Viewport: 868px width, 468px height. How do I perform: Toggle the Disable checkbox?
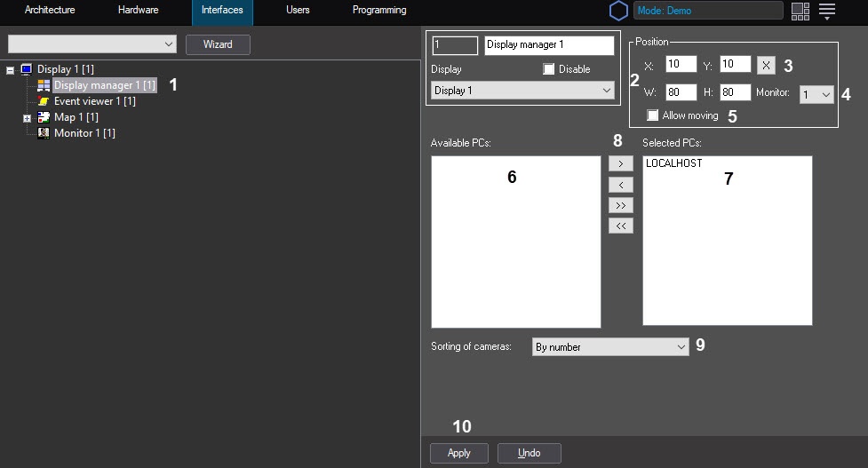(x=549, y=69)
